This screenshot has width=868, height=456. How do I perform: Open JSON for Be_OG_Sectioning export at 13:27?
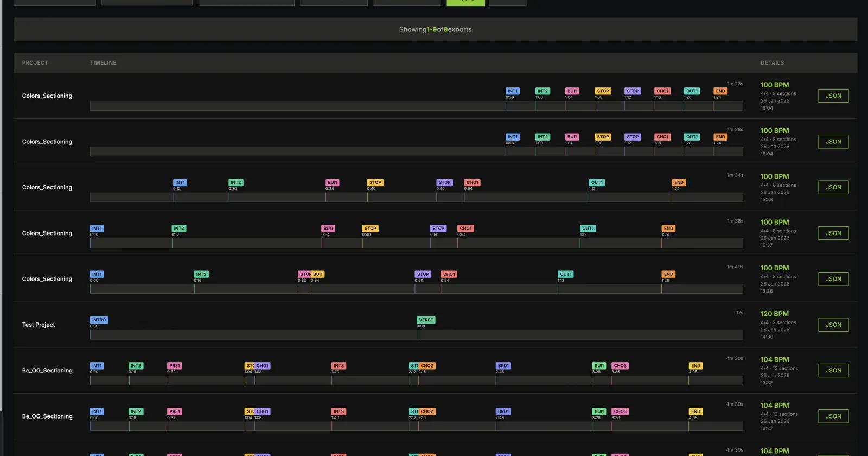coord(833,416)
